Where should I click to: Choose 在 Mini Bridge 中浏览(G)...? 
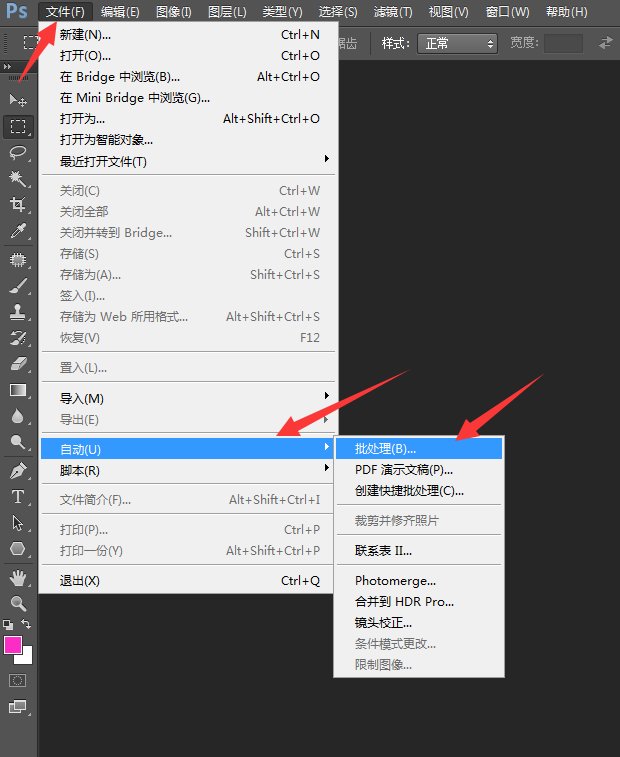pos(187,98)
